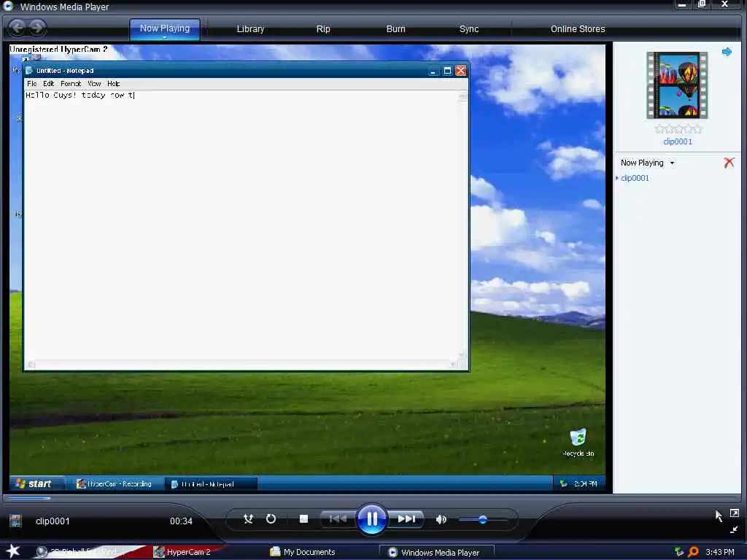Screen dimensions: 747x560
Task: Turn on shuffle playback
Action: [248, 518]
